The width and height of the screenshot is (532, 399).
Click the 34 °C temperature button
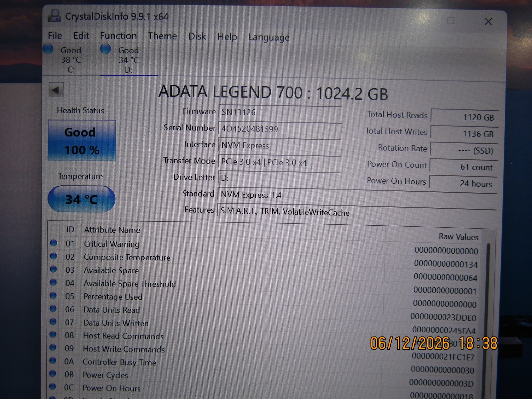[82, 199]
